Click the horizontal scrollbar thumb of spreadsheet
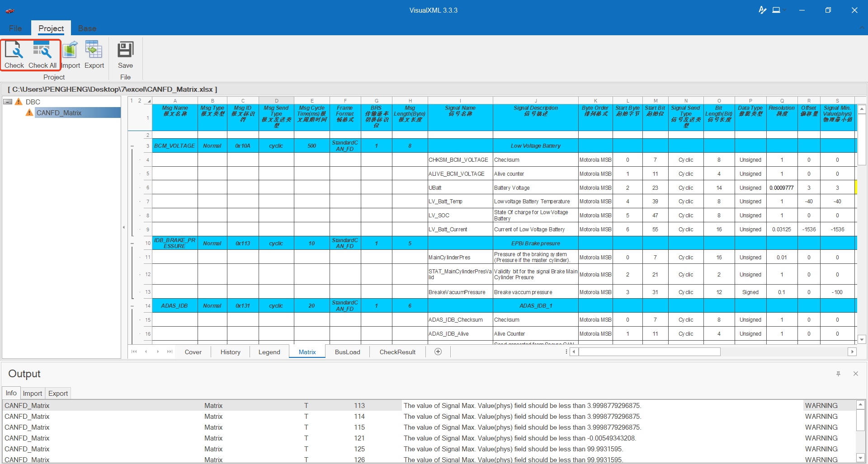Screen dimensions: 868x464 [x=649, y=352]
